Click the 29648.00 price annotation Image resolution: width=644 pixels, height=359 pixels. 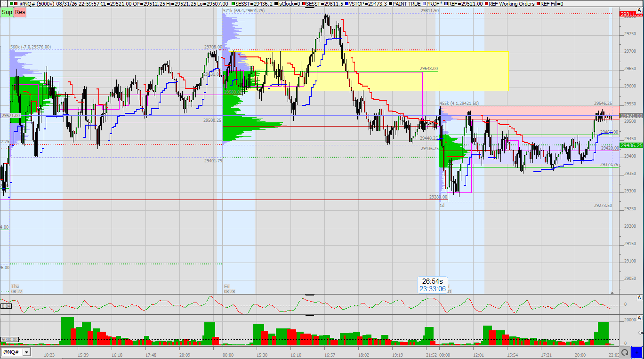pos(429,68)
